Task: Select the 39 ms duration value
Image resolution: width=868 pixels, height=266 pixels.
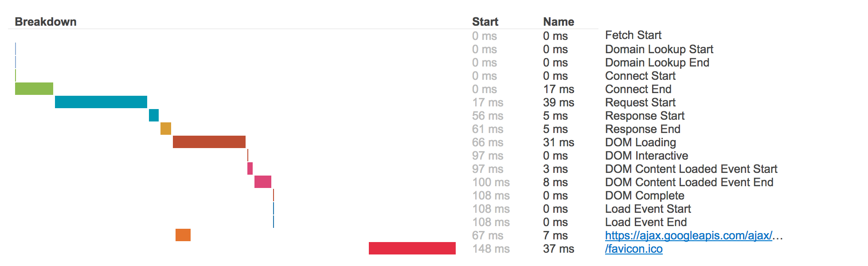Action: coord(559,102)
